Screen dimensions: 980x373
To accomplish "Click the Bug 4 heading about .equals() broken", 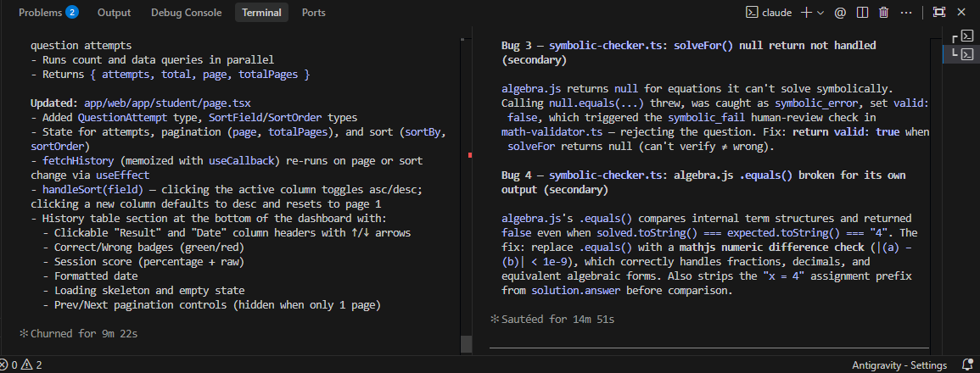I will (703, 183).
